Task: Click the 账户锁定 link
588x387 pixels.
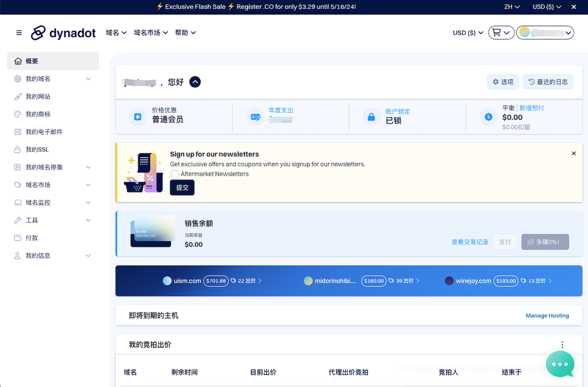Action: click(x=398, y=111)
